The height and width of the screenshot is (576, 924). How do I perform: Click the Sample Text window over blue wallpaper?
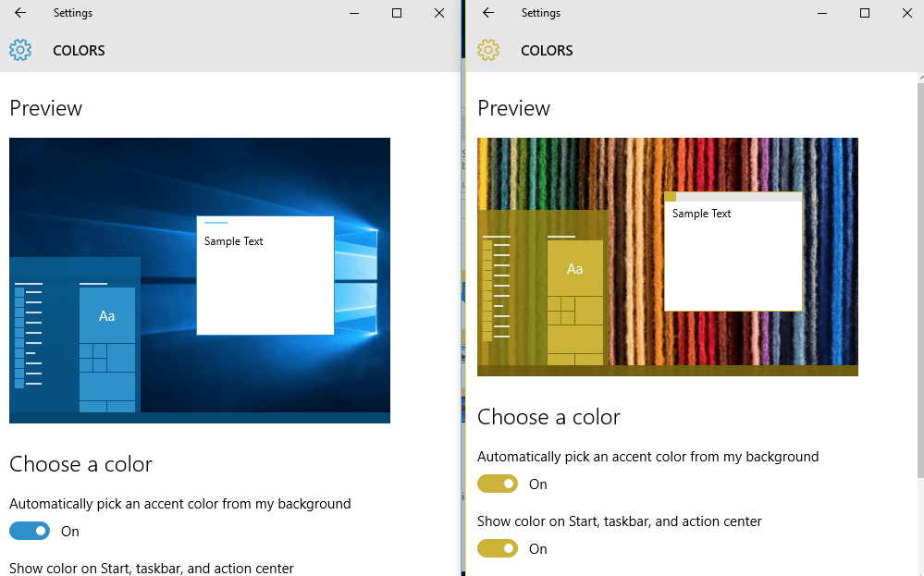point(265,276)
